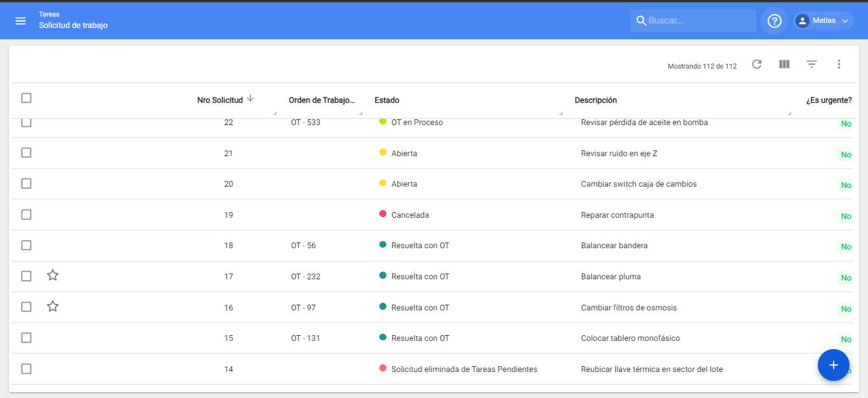
Task: Click the Orden de Trabajo column header
Action: (322, 100)
